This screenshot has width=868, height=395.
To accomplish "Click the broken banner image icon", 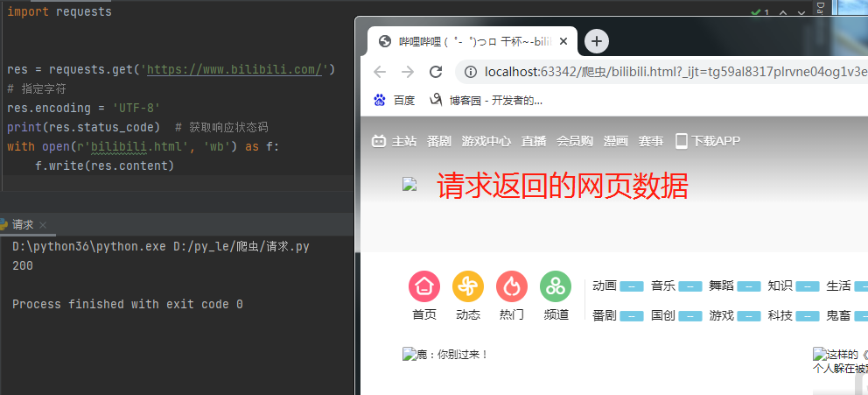I will click(x=409, y=185).
